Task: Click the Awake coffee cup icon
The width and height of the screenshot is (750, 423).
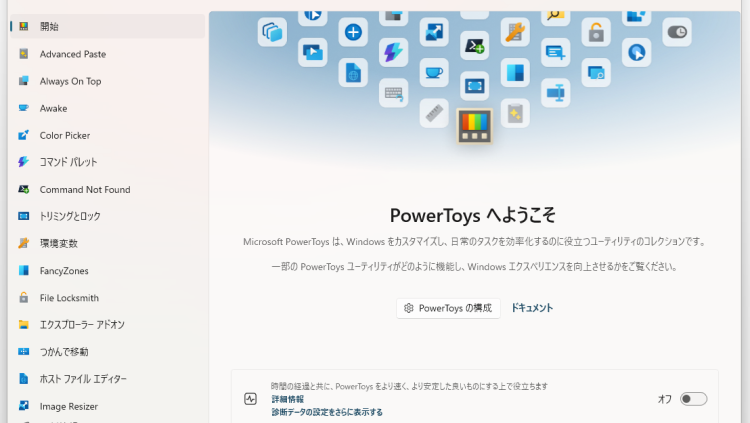Action: coord(23,108)
